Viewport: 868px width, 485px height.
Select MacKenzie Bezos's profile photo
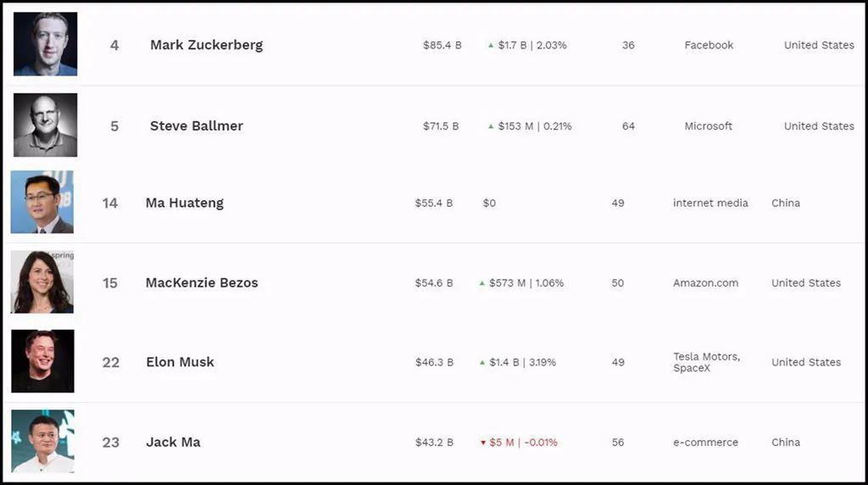[x=42, y=282]
